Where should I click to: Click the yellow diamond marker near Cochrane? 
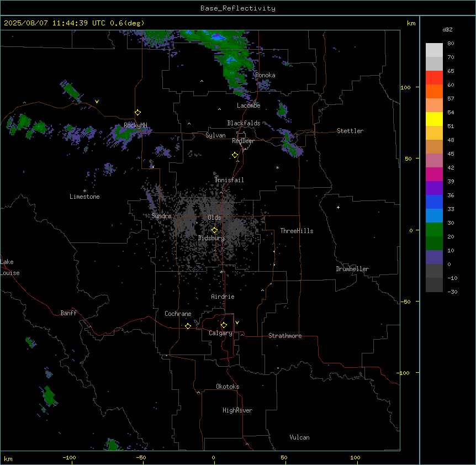188,326
